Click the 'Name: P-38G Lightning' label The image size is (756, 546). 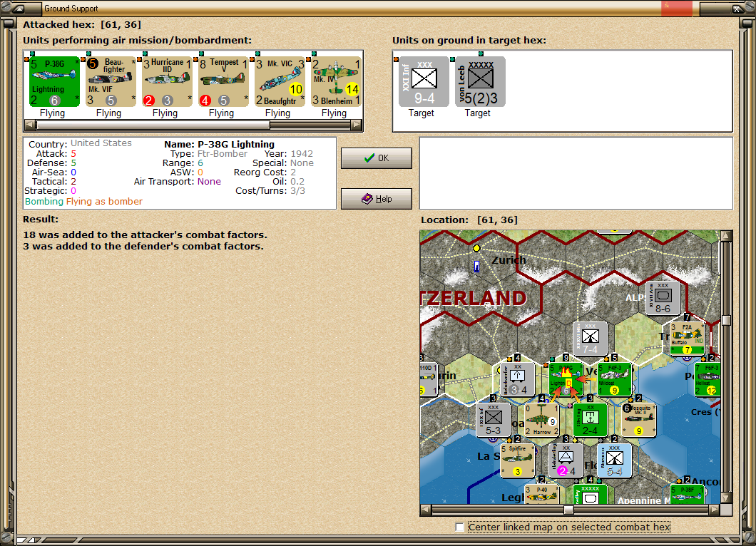pos(219,144)
